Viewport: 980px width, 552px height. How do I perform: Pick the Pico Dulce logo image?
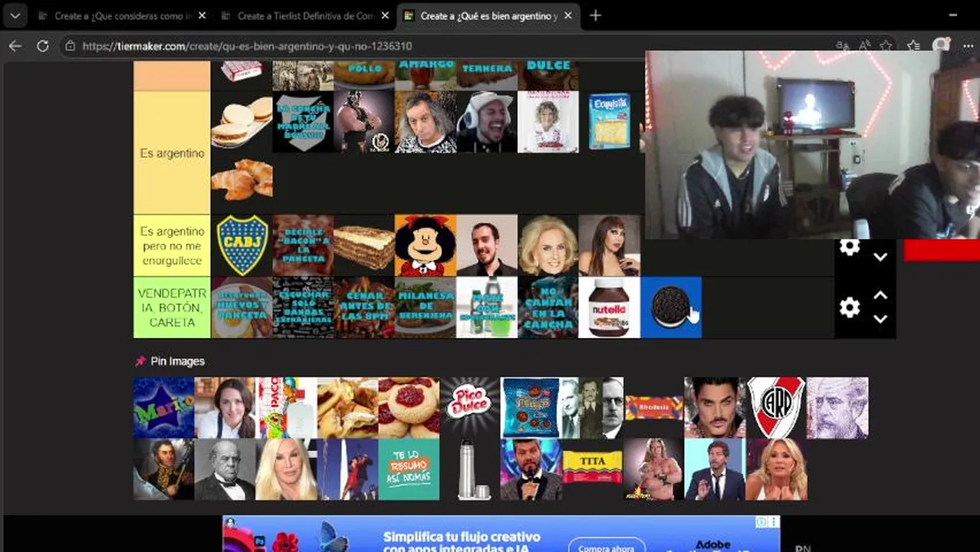470,407
